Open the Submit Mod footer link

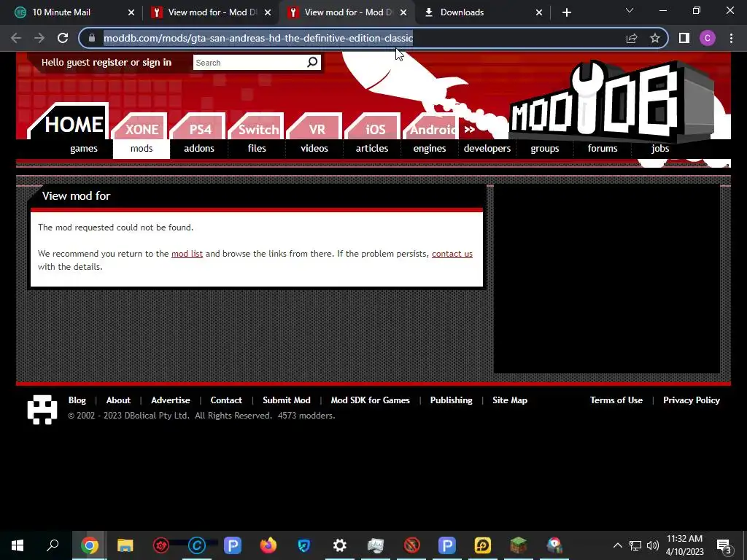286,400
